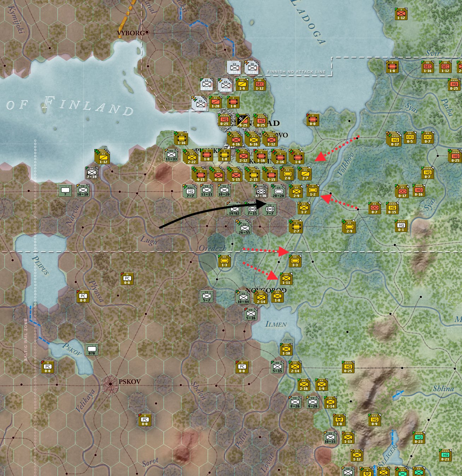Select the Finnish 4=21 regiment stack
The width and height of the screenshot is (462, 476).
(251, 67)
